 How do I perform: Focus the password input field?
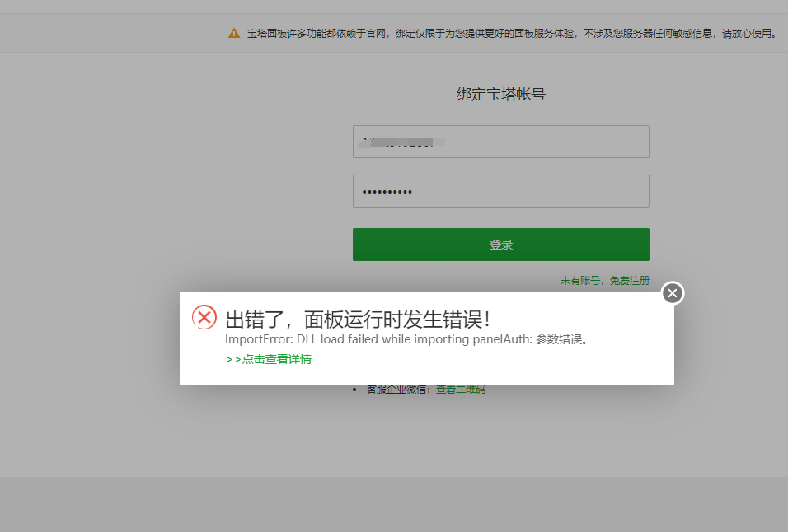click(500, 191)
